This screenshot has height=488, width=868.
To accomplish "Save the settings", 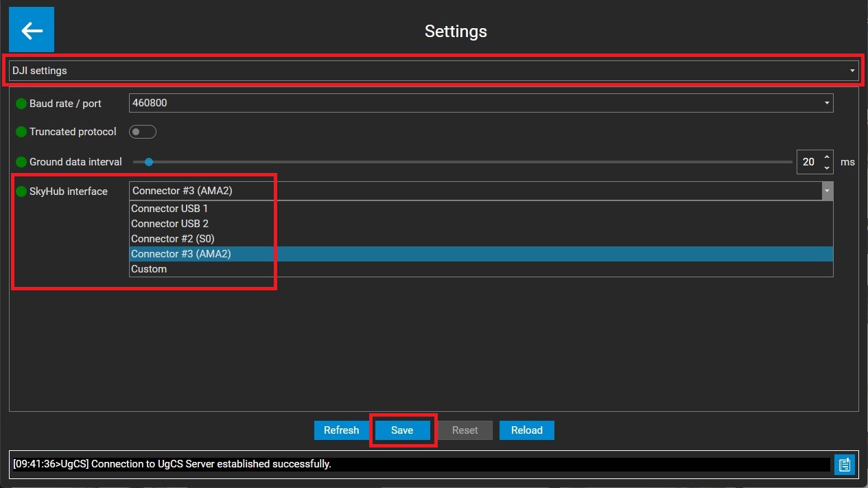I will pos(402,430).
